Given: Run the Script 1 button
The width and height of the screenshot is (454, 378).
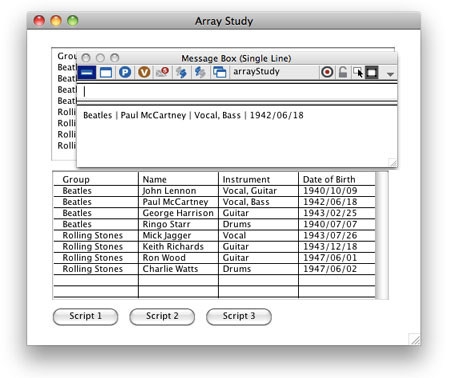Looking at the screenshot, I should point(85,316).
